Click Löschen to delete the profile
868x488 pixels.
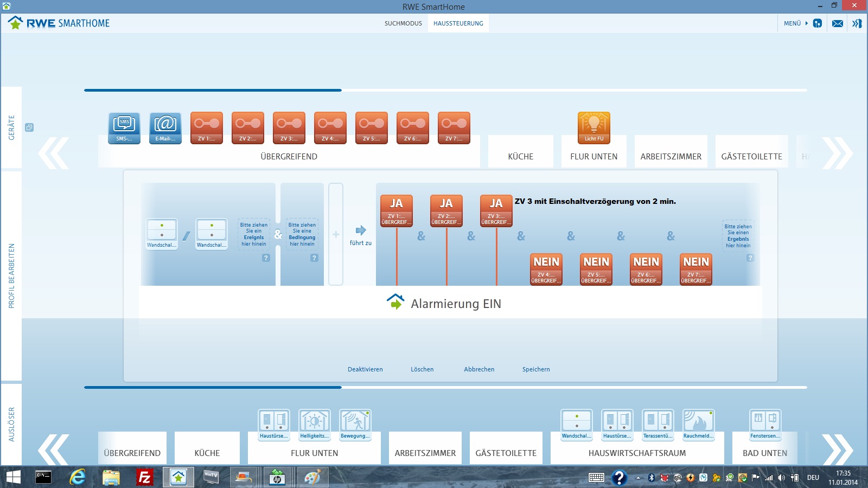422,369
